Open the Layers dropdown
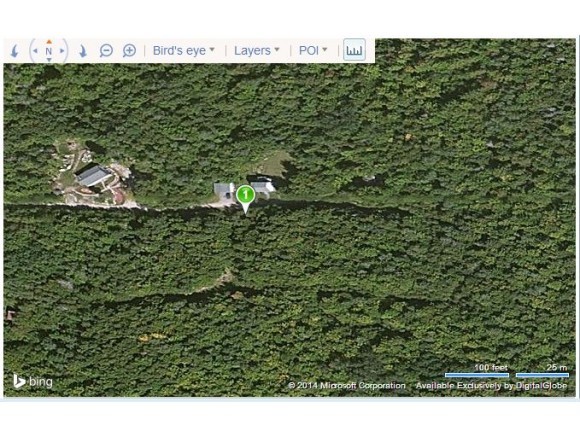The image size is (580, 436). [x=257, y=50]
